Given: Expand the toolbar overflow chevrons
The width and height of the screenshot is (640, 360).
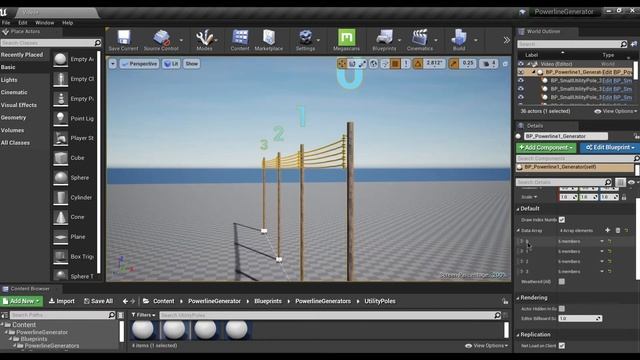Looking at the screenshot, I should [x=507, y=40].
